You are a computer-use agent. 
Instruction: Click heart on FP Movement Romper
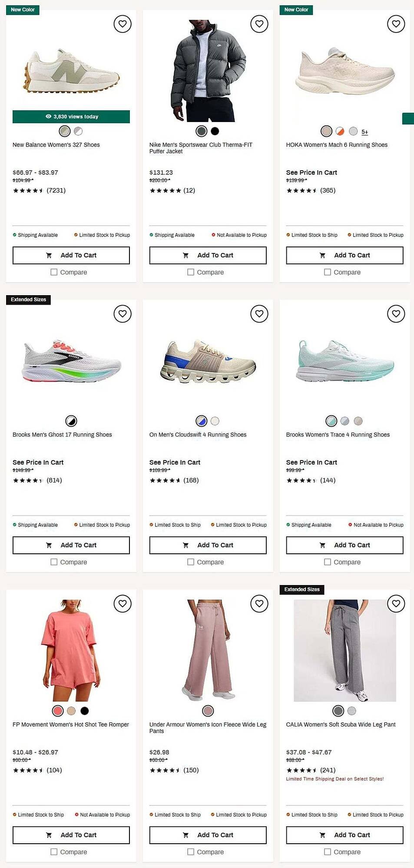tap(123, 604)
